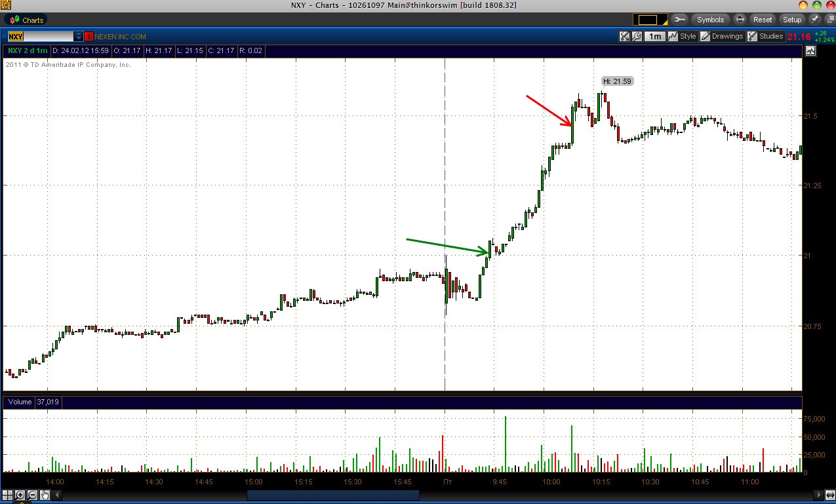Click the grid layout icon at bottom left
The height and width of the screenshot is (504, 836).
point(8,495)
